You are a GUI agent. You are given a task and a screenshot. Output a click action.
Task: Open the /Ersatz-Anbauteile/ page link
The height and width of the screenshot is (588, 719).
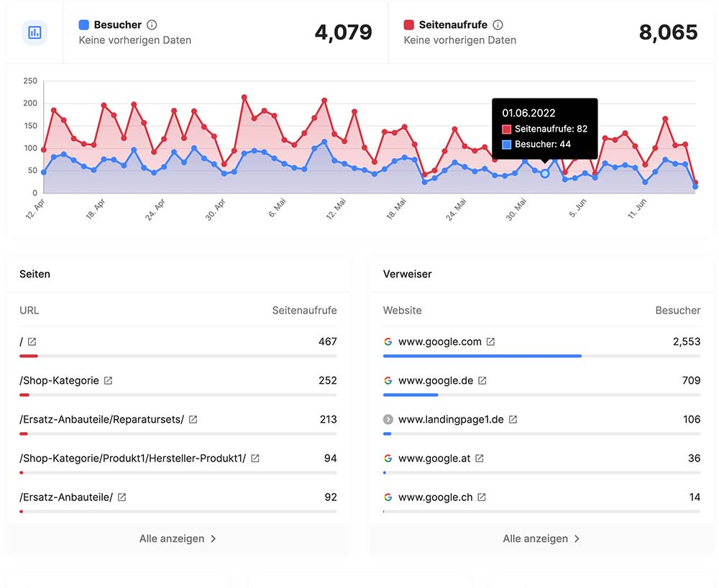[66, 497]
